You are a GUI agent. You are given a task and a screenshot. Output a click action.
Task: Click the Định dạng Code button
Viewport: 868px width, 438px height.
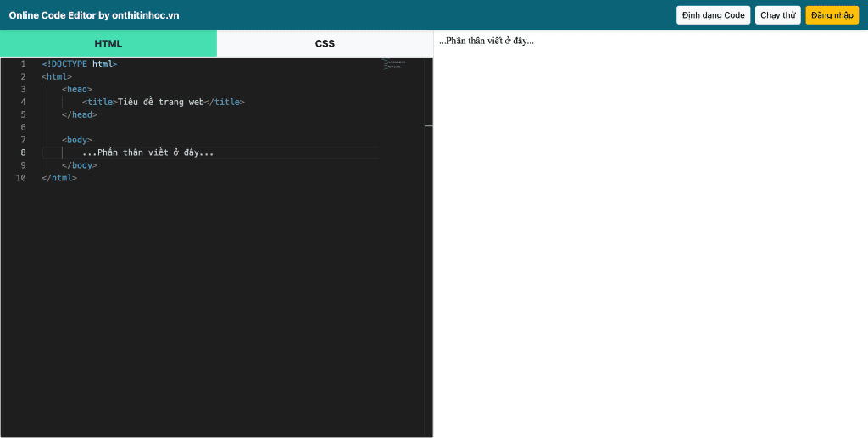pos(713,15)
